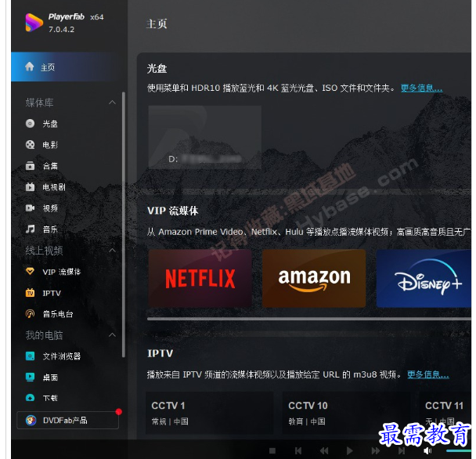The width and height of the screenshot is (476, 459).
Task: Click 音乐 text in sidebar
Action: click(50, 229)
